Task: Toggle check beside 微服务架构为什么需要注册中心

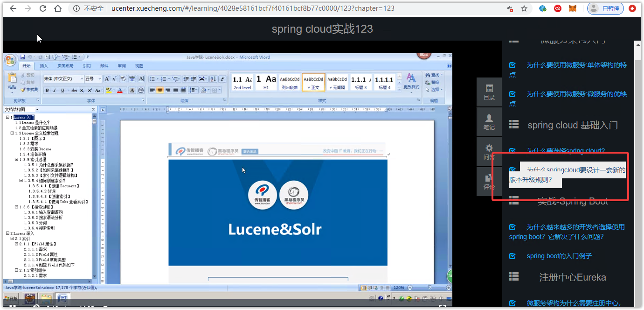Action: (x=512, y=303)
